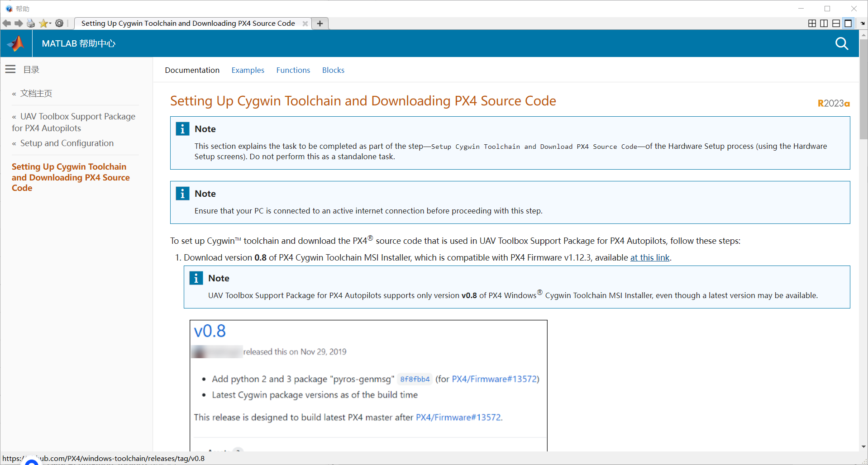
Task: Click the MATLAB logo icon
Action: pos(16,43)
